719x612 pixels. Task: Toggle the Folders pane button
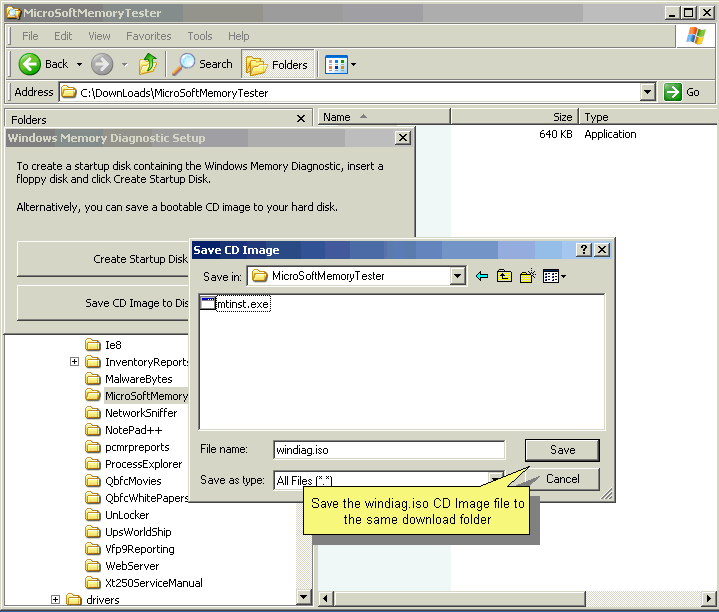pos(277,65)
